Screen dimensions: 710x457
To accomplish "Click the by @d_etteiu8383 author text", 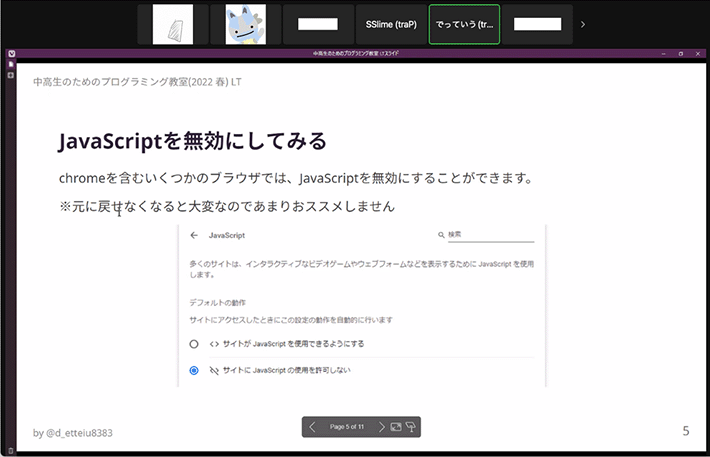I will (x=73, y=433).
